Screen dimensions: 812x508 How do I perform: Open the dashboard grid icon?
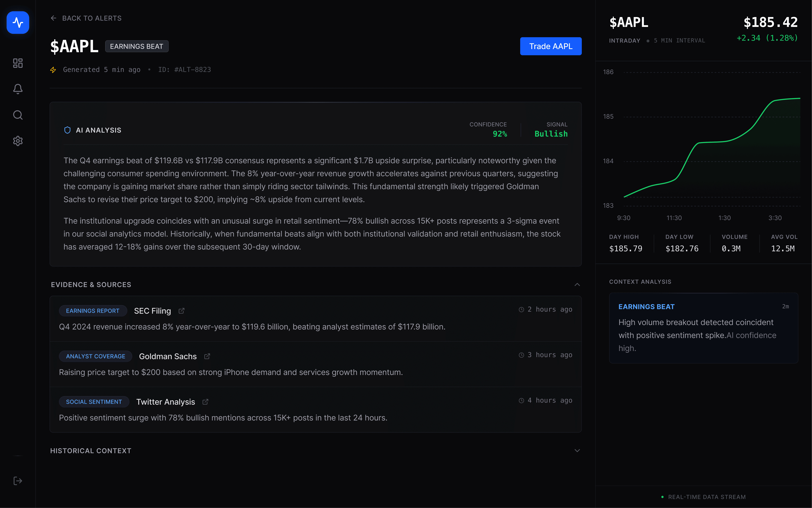point(18,63)
